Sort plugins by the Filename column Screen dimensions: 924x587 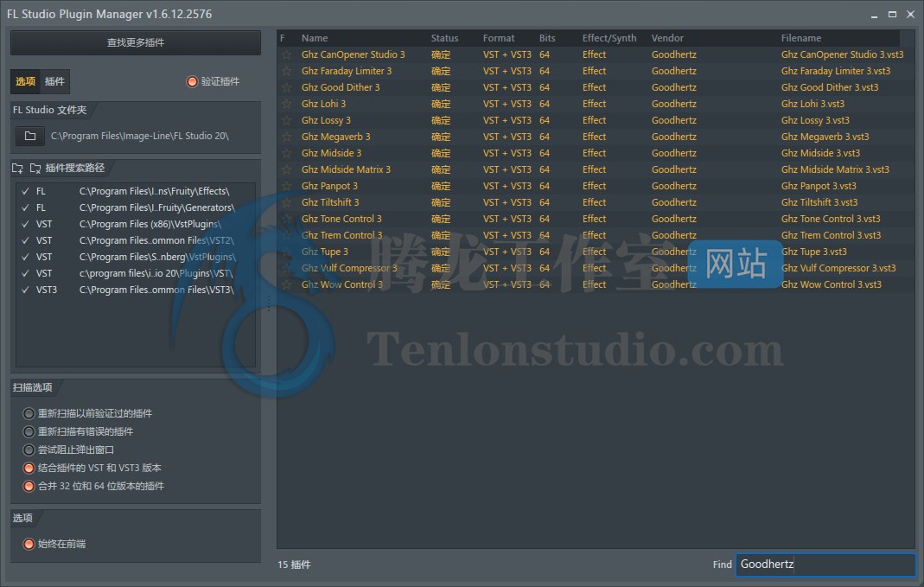click(801, 38)
